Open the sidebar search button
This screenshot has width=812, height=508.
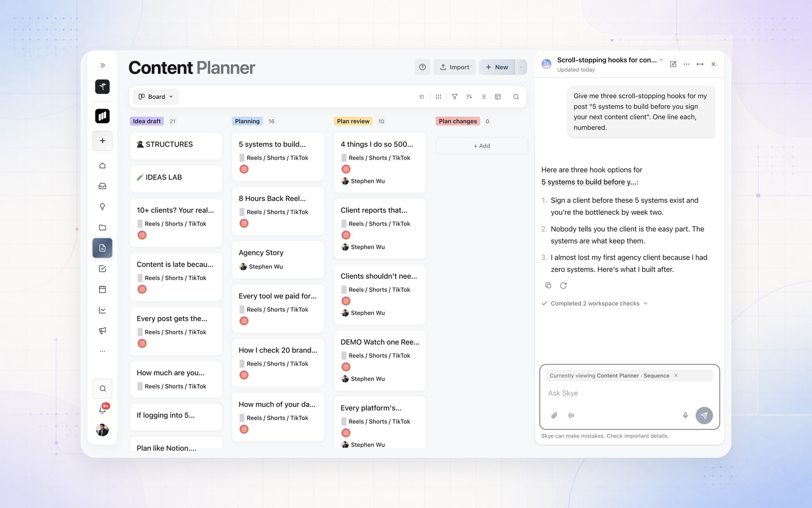(x=103, y=389)
